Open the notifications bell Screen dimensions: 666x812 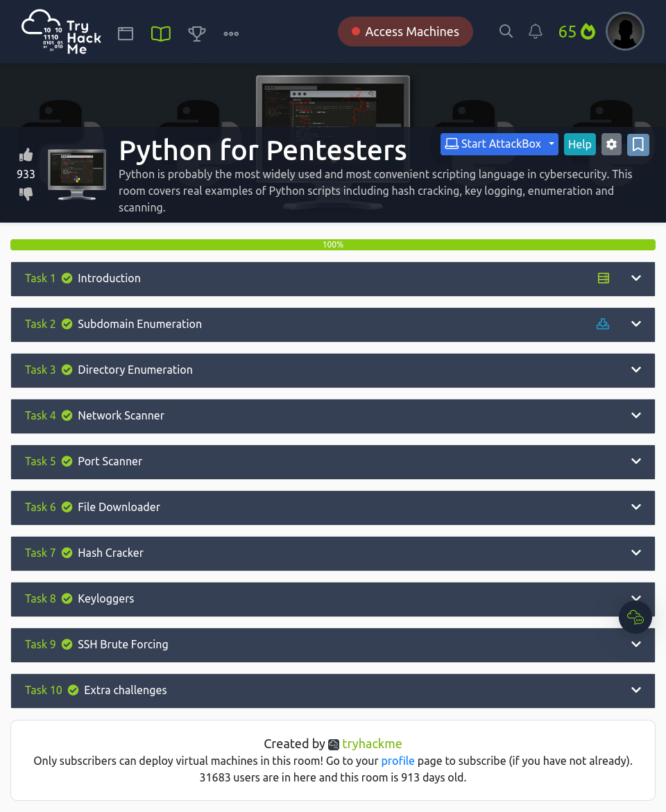536,32
